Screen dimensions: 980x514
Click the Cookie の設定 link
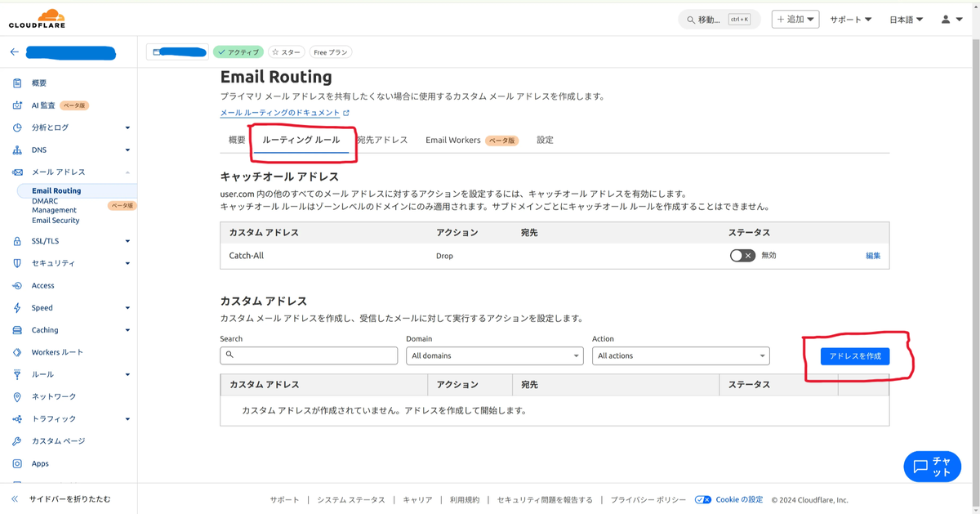tap(739, 500)
